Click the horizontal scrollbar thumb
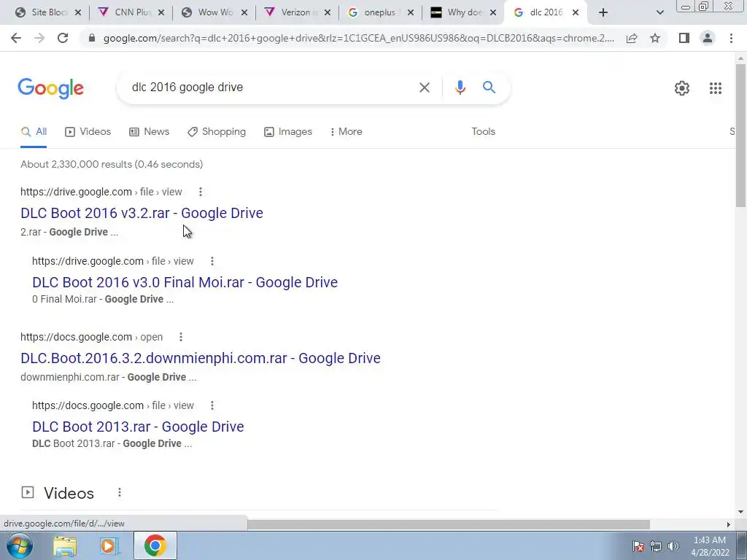747x560 pixels. point(449,524)
